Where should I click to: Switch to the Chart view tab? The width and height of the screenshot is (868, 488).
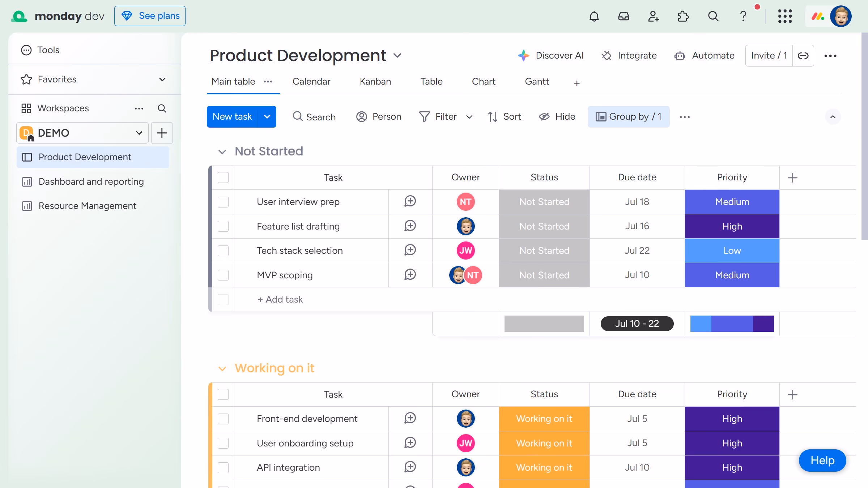(484, 82)
